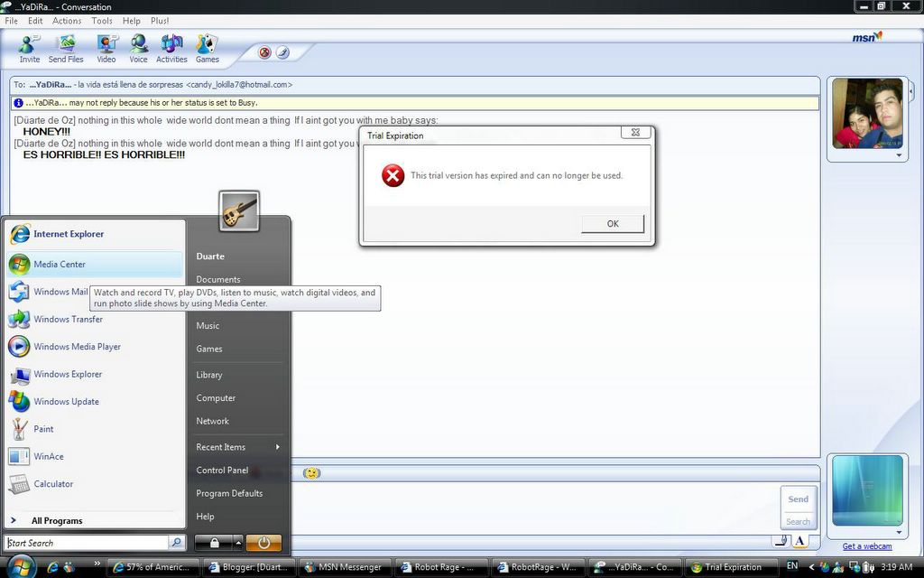The image size is (924, 578).
Task: Expand quick launch overflow chevron
Action: pos(97,563)
